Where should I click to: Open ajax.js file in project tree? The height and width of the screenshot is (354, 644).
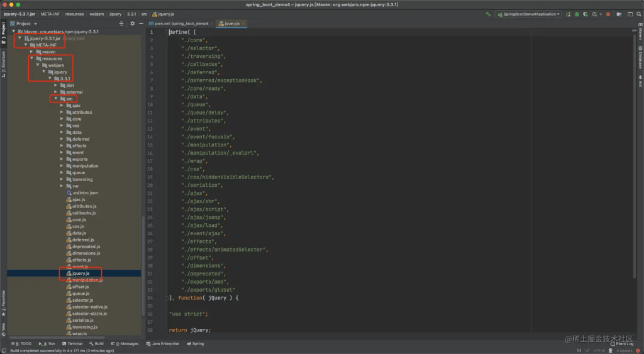tap(79, 199)
